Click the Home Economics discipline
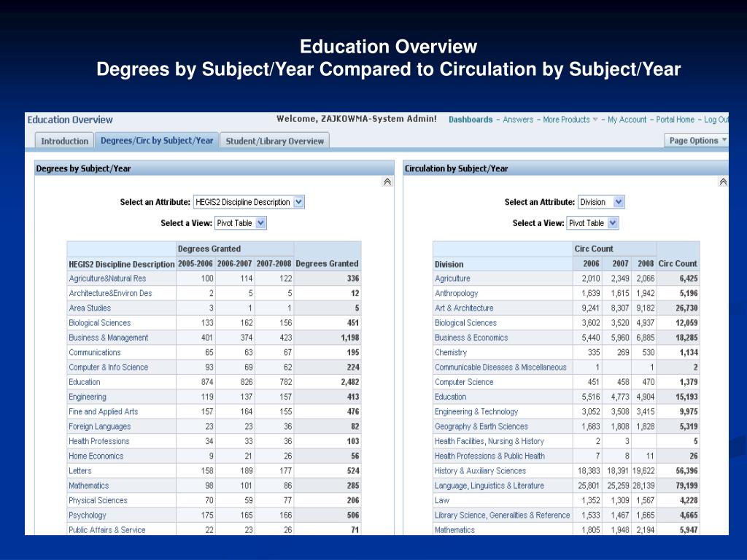The image size is (747, 560). coord(96,456)
